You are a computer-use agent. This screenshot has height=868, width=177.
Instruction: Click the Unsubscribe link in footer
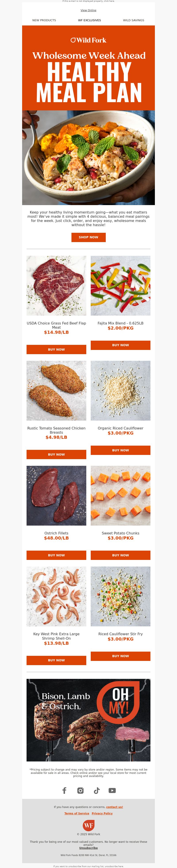(88, 848)
